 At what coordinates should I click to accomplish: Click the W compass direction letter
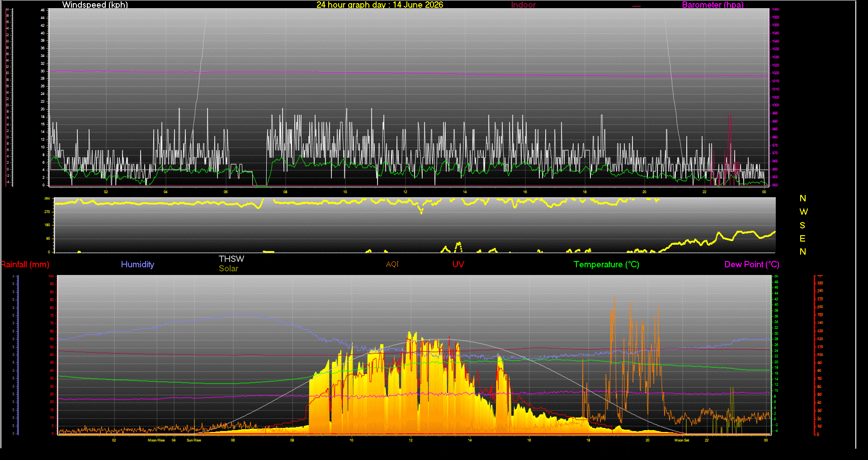coord(803,212)
